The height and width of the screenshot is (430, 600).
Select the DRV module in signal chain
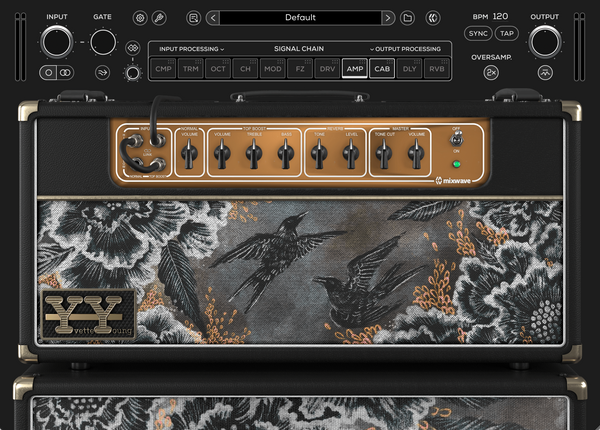[x=328, y=69]
